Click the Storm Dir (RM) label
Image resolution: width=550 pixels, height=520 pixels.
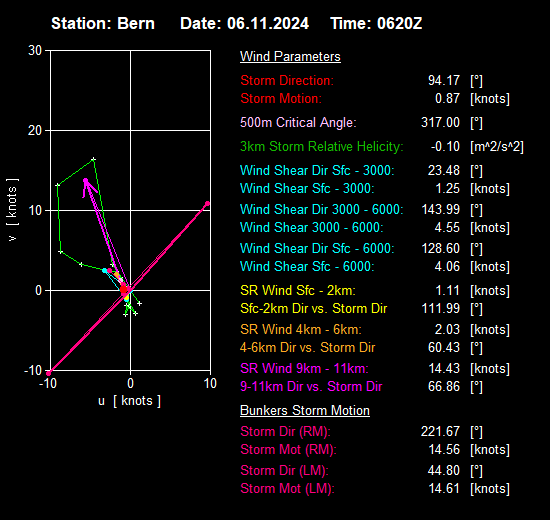click(285, 431)
